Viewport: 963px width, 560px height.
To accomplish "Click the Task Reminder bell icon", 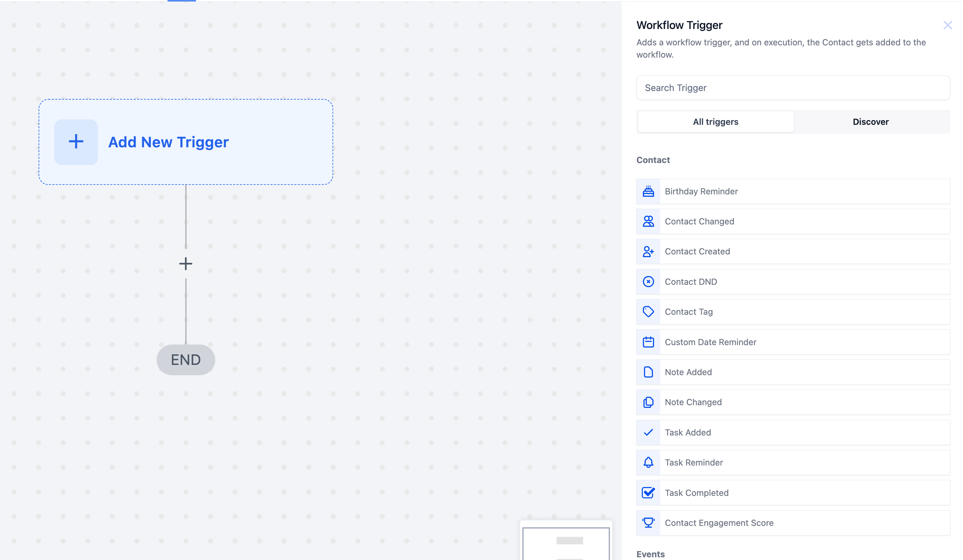I will coord(648,462).
